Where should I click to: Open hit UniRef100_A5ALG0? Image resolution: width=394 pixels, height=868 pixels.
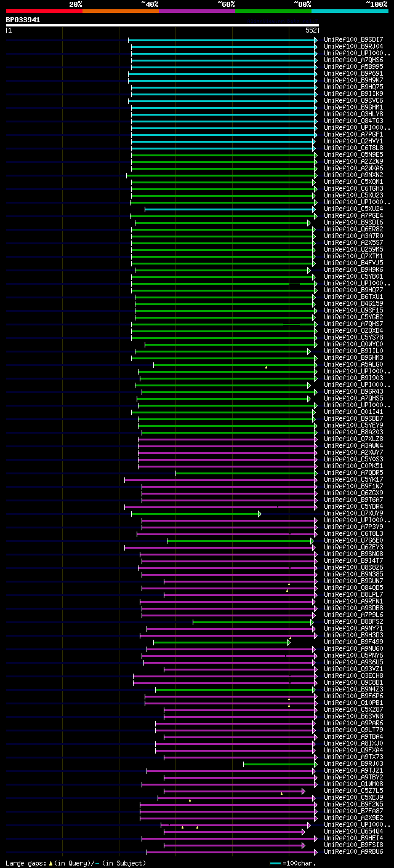click(353, 364)
